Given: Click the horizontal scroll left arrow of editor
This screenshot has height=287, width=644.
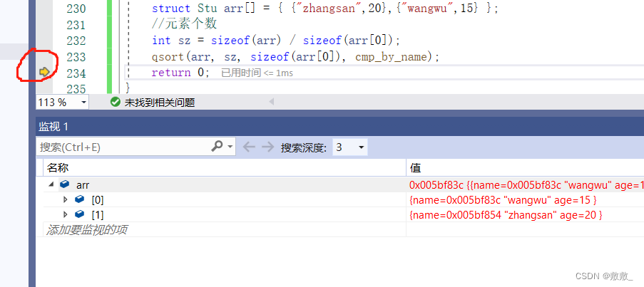Looking at the screenshot, I should pos(271,102).
